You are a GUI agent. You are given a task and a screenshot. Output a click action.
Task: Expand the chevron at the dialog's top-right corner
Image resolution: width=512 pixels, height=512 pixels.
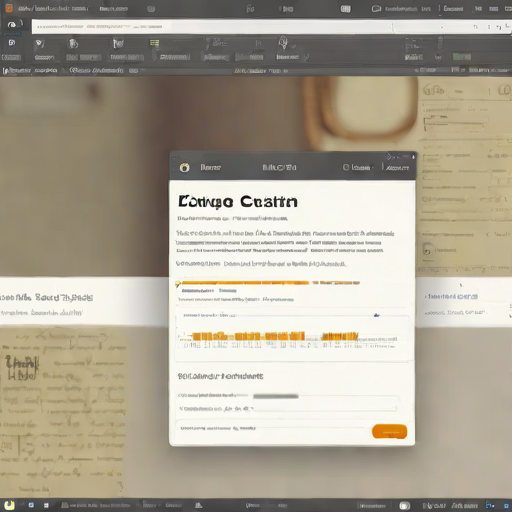click(389, 156)
